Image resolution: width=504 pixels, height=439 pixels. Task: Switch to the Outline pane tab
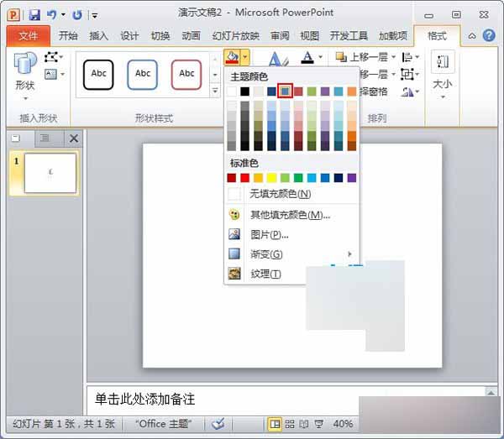pos(45,138)
